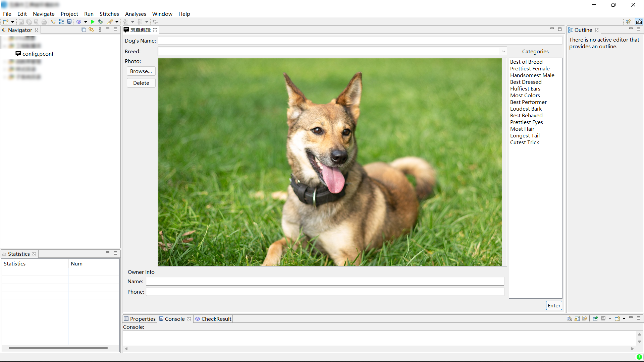Open the Display Selected Console dropdown
This screenshot has height=362, width=644.
[x=610, y=319]
